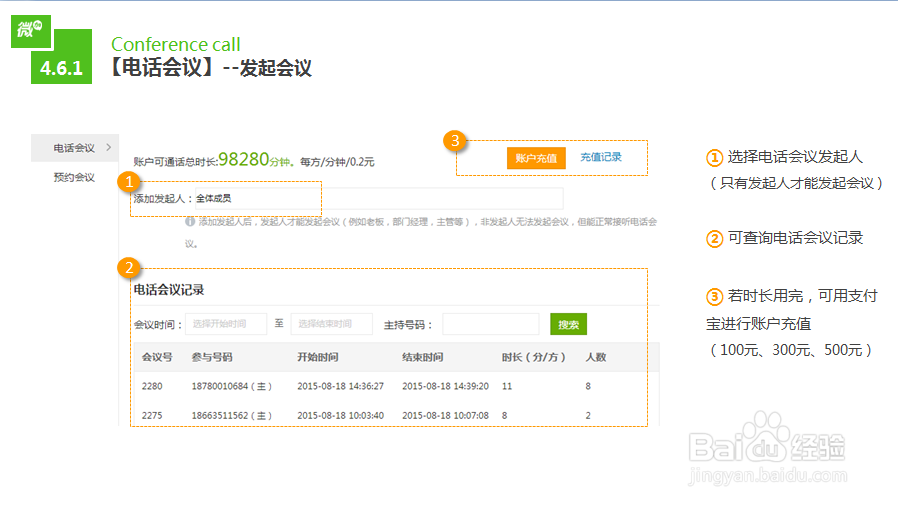
Task: Click start time 2015-08-18 14:36:27
Action: tap(340, 386)
